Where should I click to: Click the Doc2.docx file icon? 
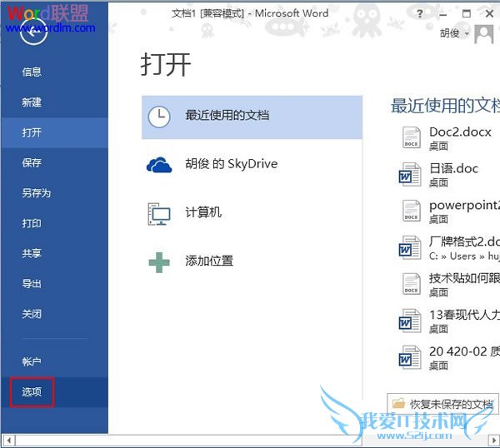(x=411, y=138)
